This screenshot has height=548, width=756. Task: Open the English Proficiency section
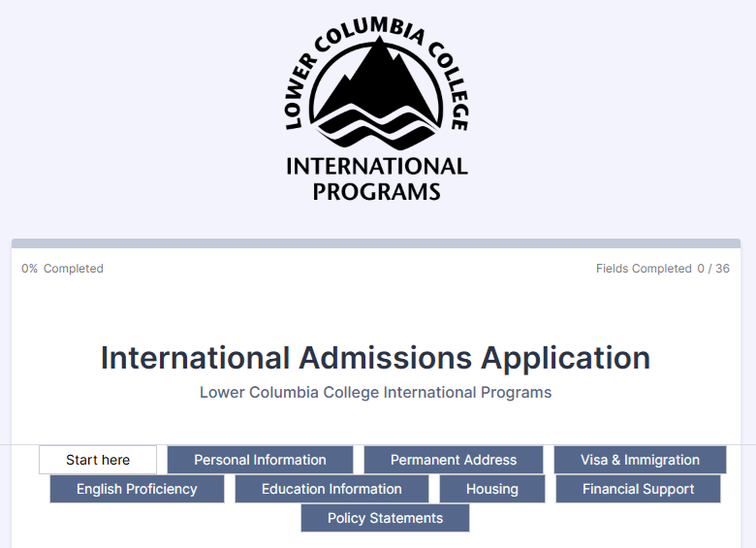coord(137,489)
